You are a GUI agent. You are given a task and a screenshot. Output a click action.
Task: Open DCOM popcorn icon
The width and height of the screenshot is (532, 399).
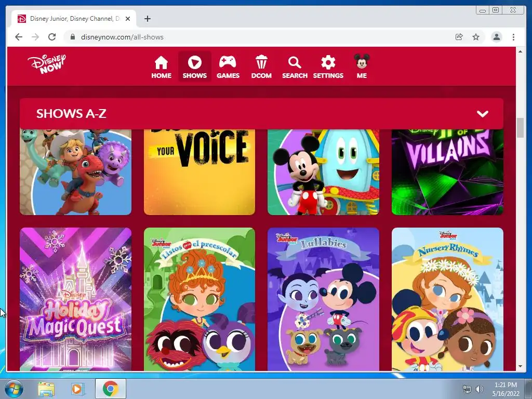[x=261, y=67]
